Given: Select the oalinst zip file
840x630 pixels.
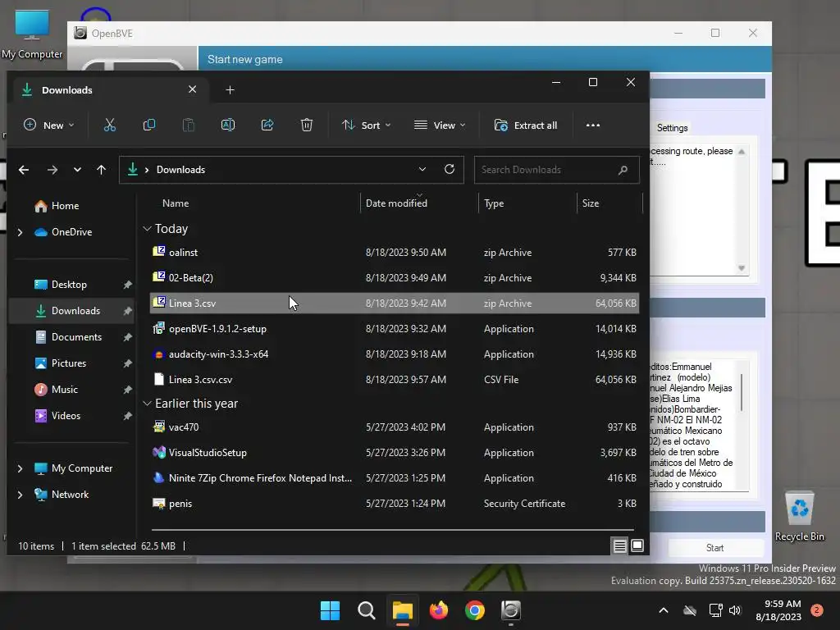Looking at the screenshot, I should click(x=395, y=253).
